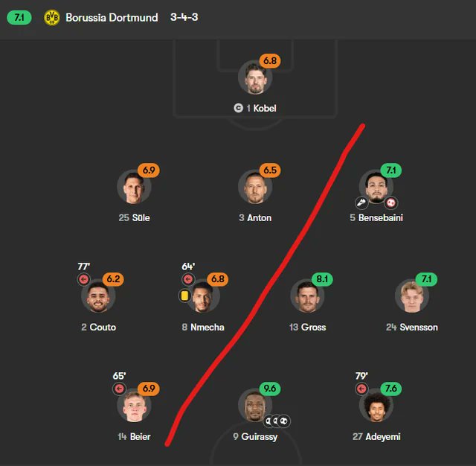
Task: Click Adeyemi's substitution arrow icon
Action: (x=361, y=389)
